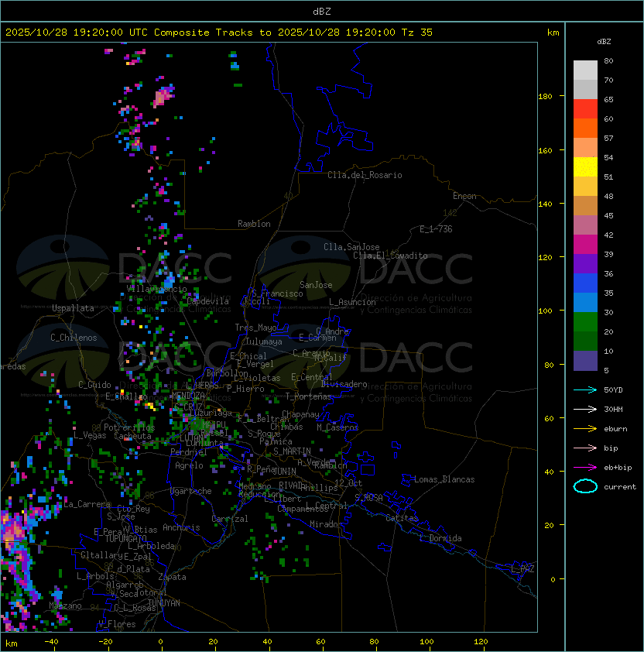The width and height of the screenshot is (644, 652).
Task: Click the '30HM' legend label
Action: pos(613,409)
